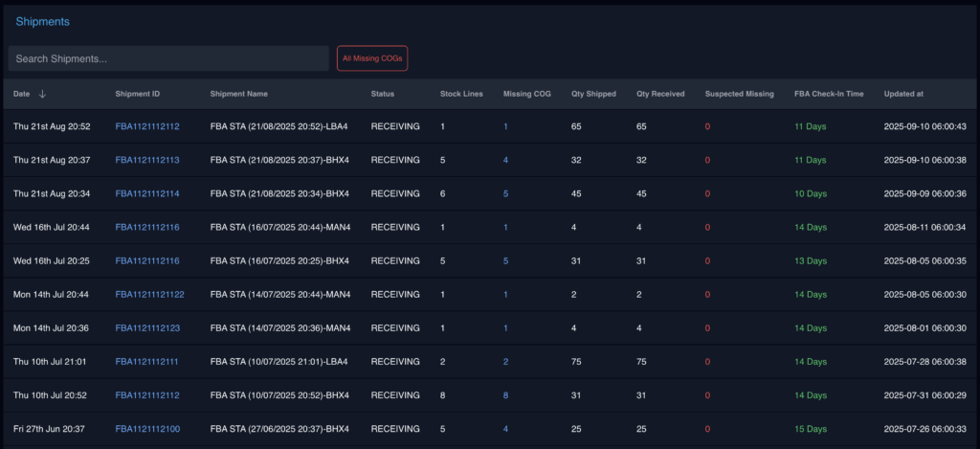Select shipment ID FBA11211121122
980x449 pixels.
[x=149, y=294]
